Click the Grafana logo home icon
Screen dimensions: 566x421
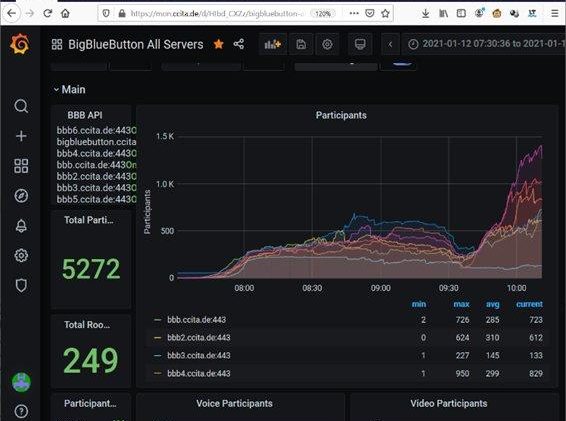20,44
